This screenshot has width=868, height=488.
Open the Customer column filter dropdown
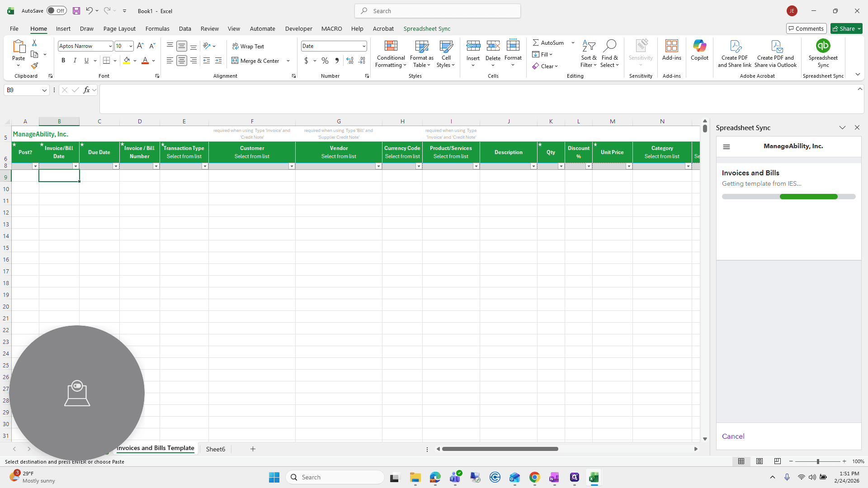coord(292,166)
